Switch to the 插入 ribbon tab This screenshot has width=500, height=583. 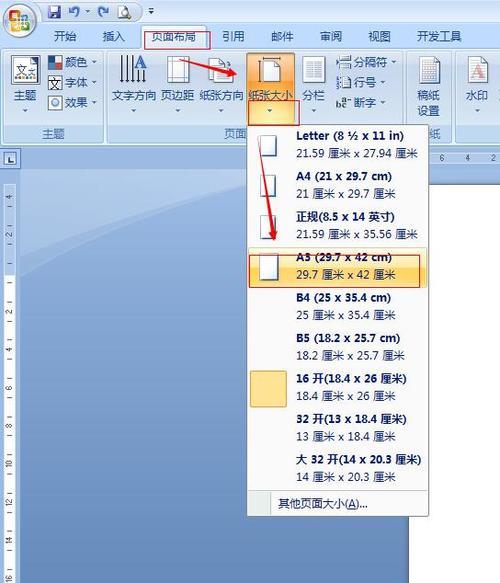(113, 36)
